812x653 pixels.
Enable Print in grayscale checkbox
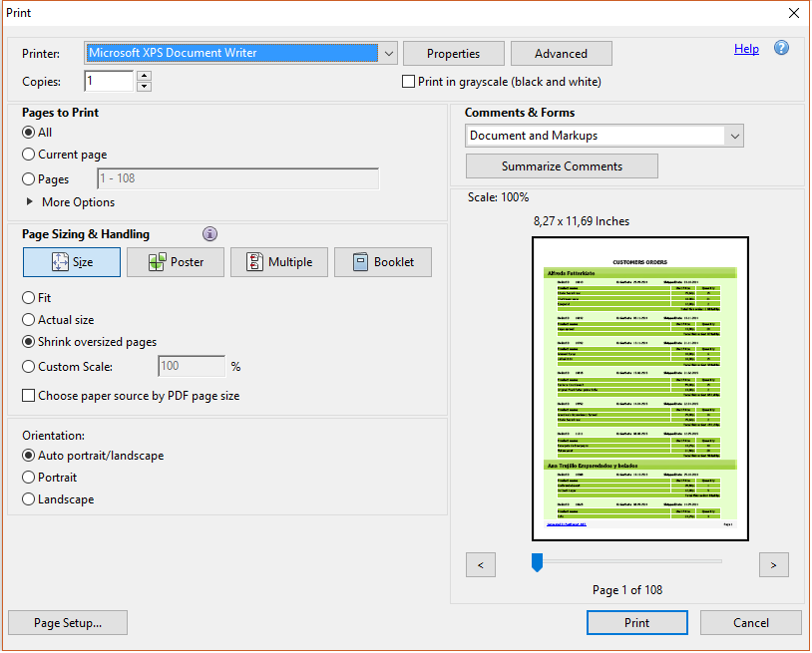click(408, 82)
